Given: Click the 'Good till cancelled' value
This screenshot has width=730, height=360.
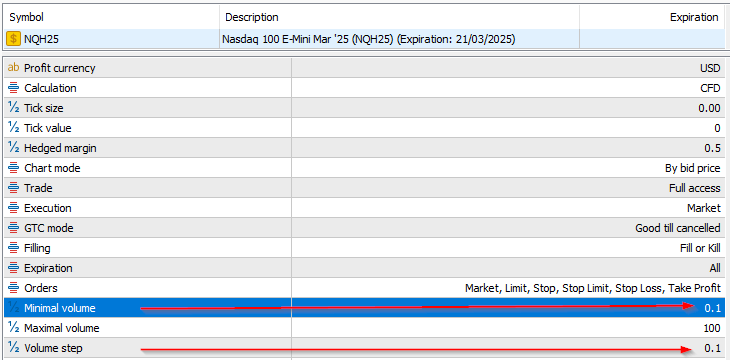Looking at the screenshot, I should point(678,228).
